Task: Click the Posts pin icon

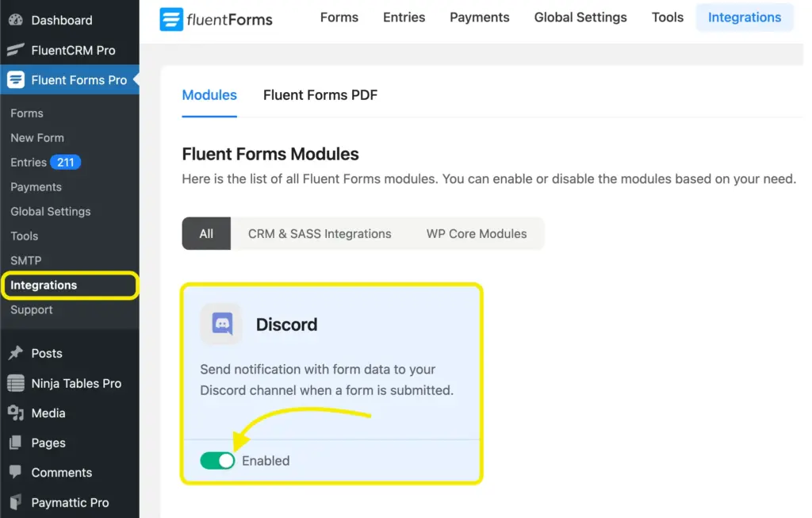Action: (x=17, y=353)
